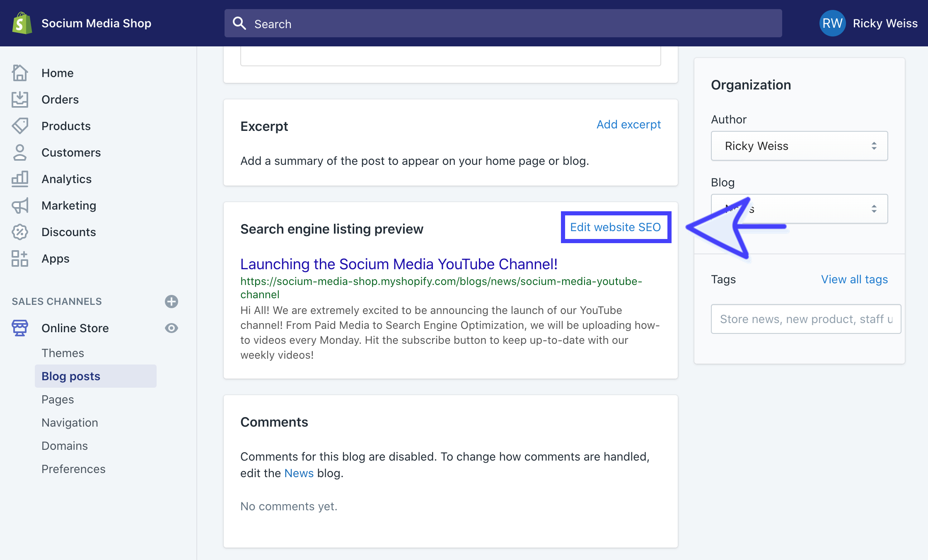This screenshot has height=560, width=928.
Task: Open Home in the sidebar
Action: [58, 73]
